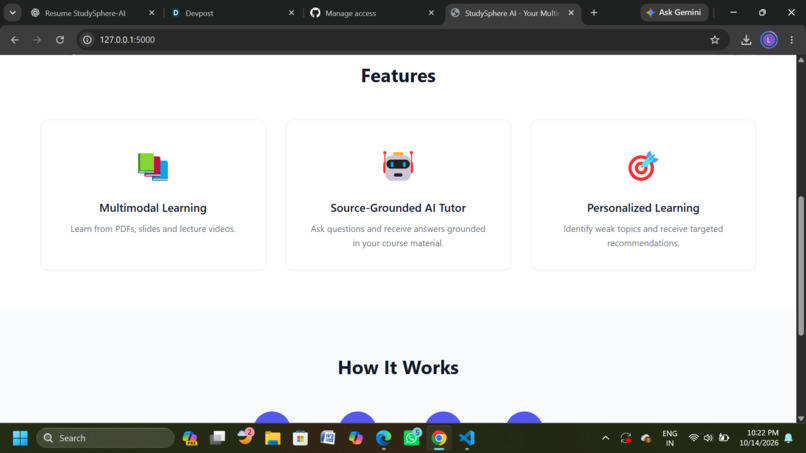
Task: Click the robot icon on AI Tutor card
Action: [398, 166]
